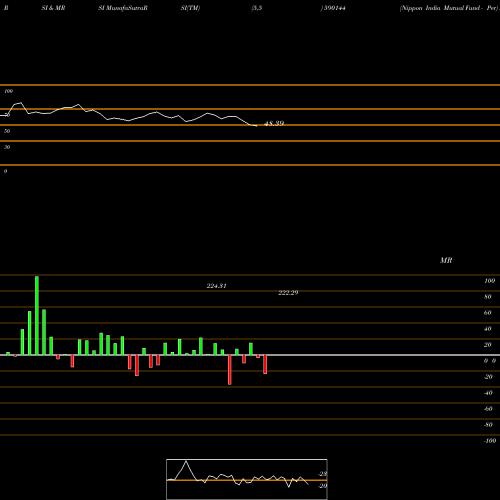Select the -20 label on the MR axis
Screen dimensions: 500x500
click(488, 377)
